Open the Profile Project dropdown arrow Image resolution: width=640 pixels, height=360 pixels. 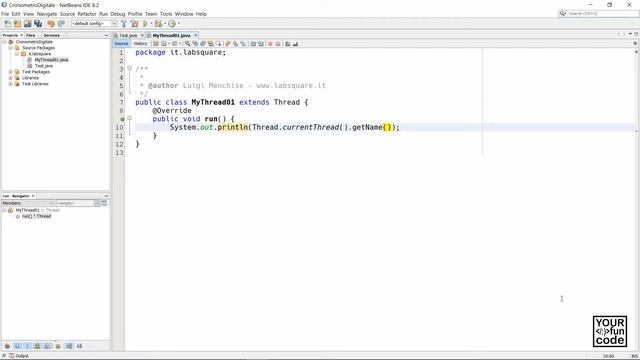pyautogui.click(x=179, y=24)
